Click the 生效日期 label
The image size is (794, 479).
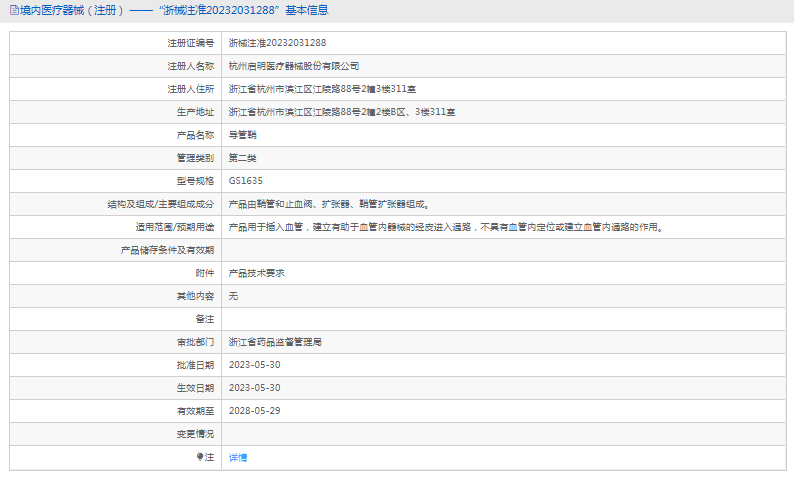[x=195, y=388]
